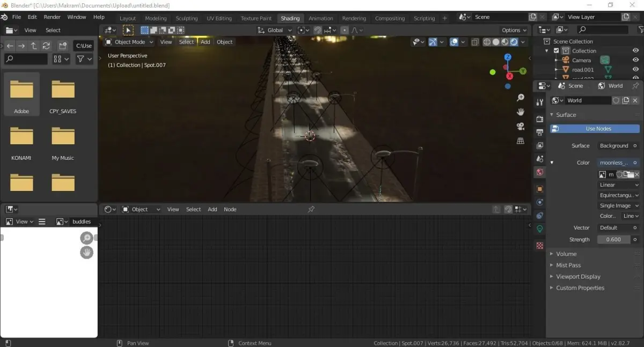This screenshot has height=347, width=644.
Task: Open node editor Node menu
Action: [x=230, y=209]
